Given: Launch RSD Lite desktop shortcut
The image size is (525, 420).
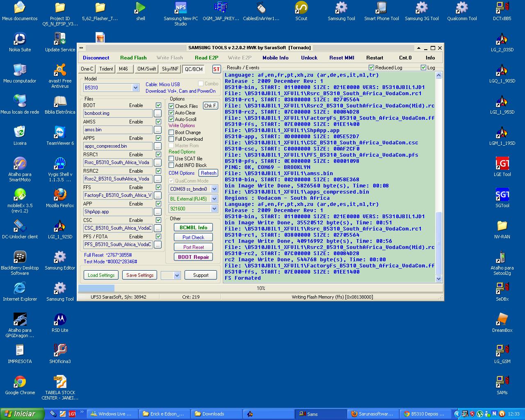Looking at the screenshot, I should pyautogui.click(x=60, y=323).
